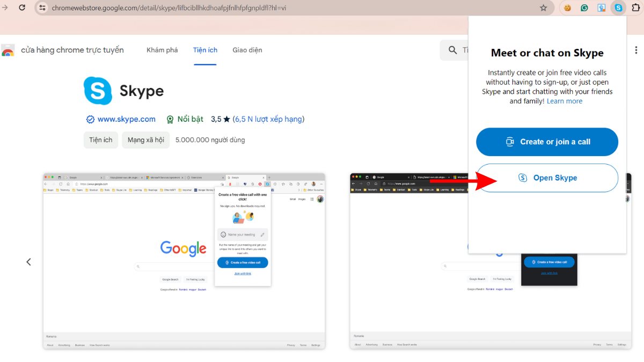Click the Skype extension icon in toolbar
Screen dimensions: 644x362
click(618, 8)
